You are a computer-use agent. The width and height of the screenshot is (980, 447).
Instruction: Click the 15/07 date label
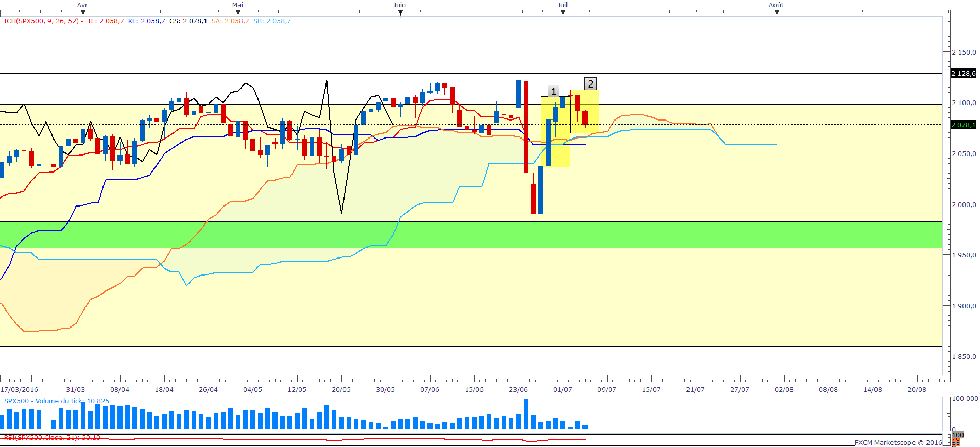(x=651, y=390)
